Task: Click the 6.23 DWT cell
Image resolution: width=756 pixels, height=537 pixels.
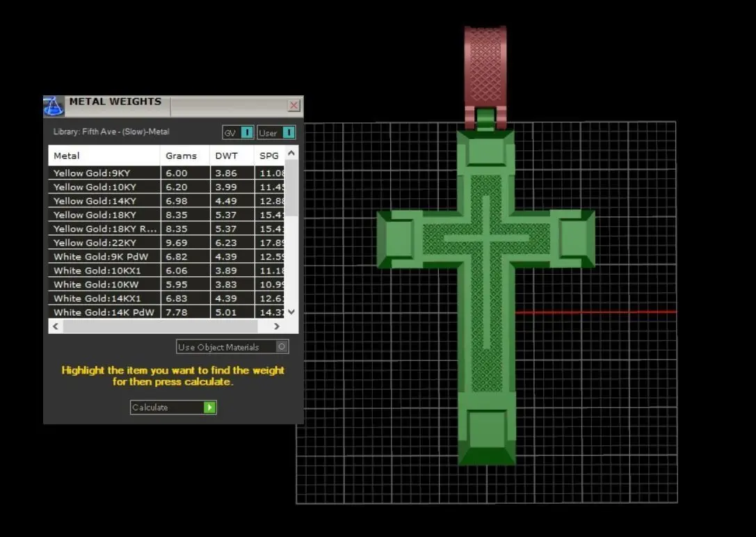Action: pos(232,243)
